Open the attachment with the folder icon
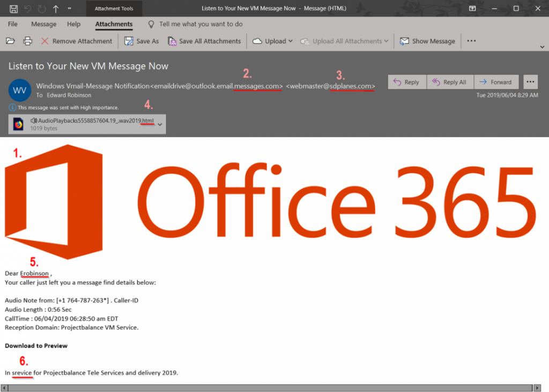The height and width of the screenshot is (392, 549). [11, 41]
